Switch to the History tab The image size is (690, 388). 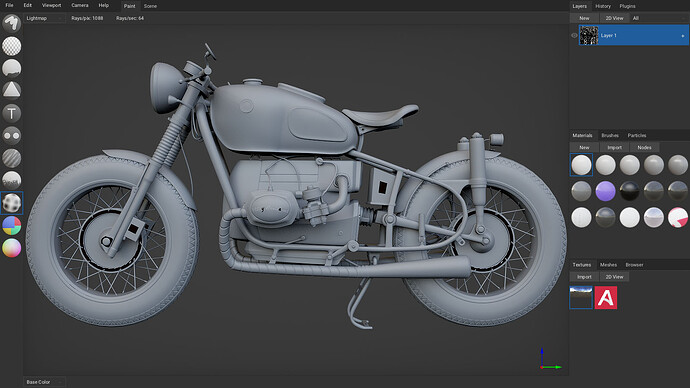click(603, 6)
